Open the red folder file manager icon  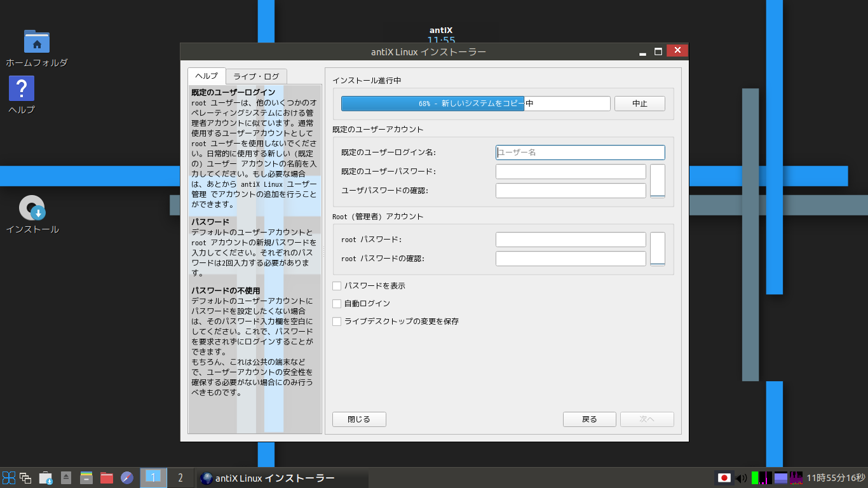pos(107,478)
